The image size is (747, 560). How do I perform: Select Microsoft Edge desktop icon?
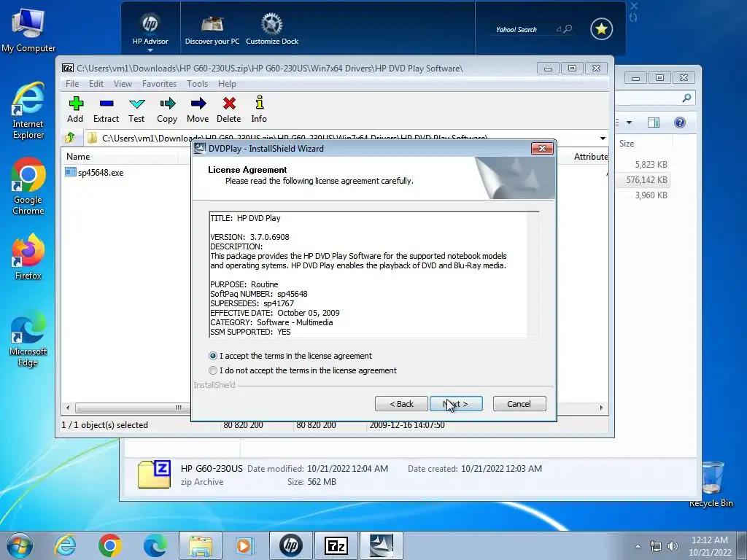pos(28,338)
